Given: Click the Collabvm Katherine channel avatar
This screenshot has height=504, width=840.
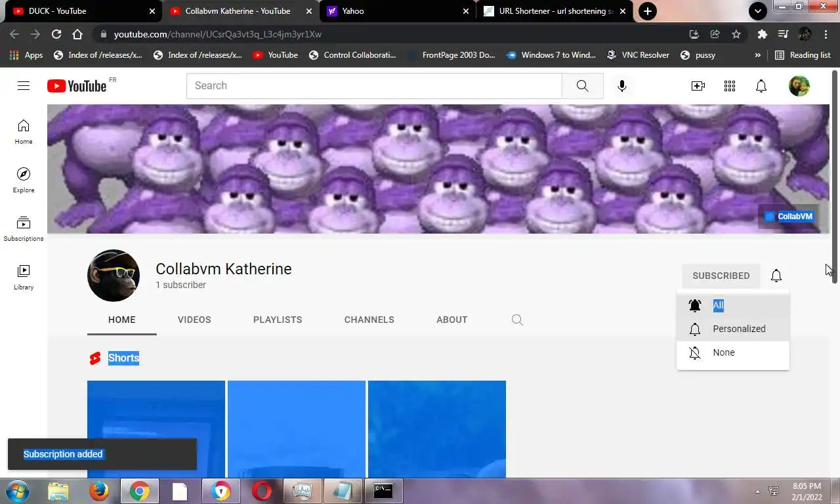Looking at the screenshot, I should (114, 276).
